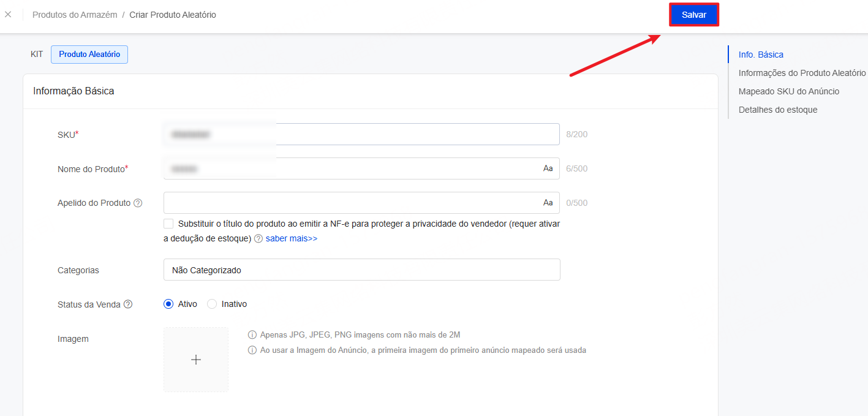Open the saber mais>> link
868x416 pixels.
[x=292, y=238]
